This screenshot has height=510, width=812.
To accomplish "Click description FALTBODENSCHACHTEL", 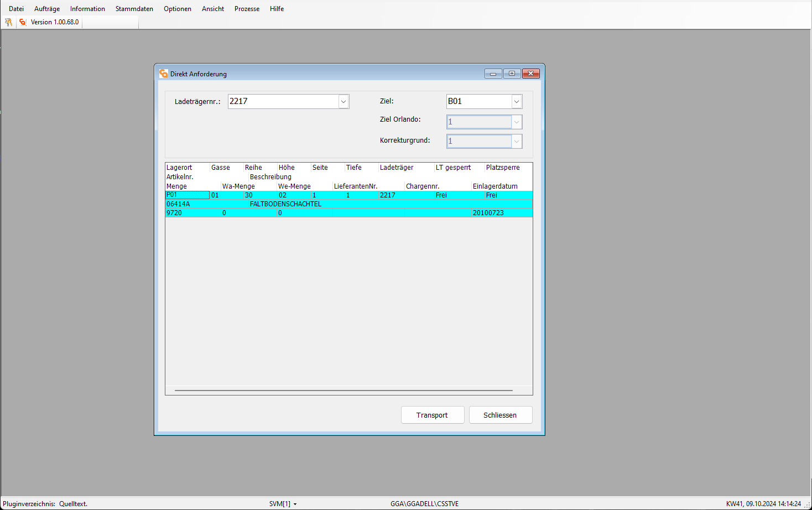I will [285, 204].
